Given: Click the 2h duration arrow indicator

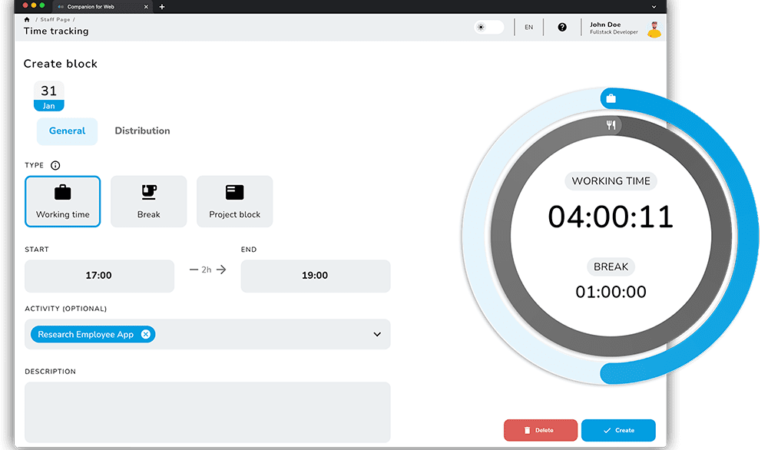Looking at the screenshot, I should click(x=208, y=269).
